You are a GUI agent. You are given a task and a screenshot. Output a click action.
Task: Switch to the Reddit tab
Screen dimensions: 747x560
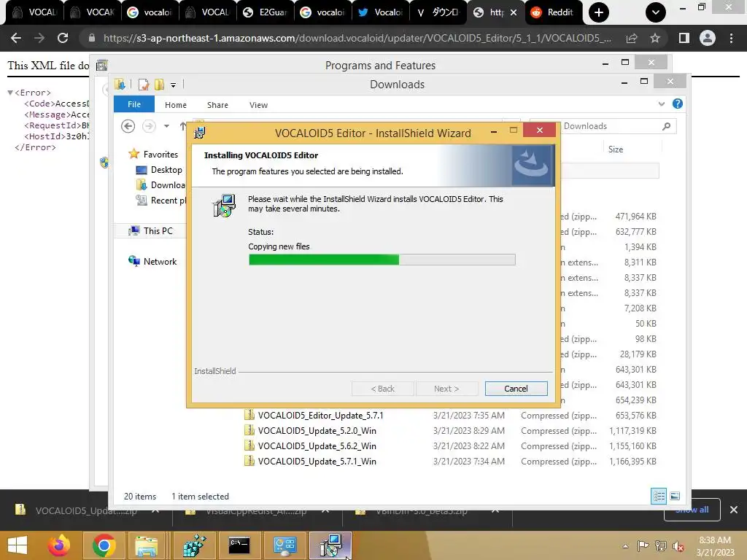(x=553, y=12)
